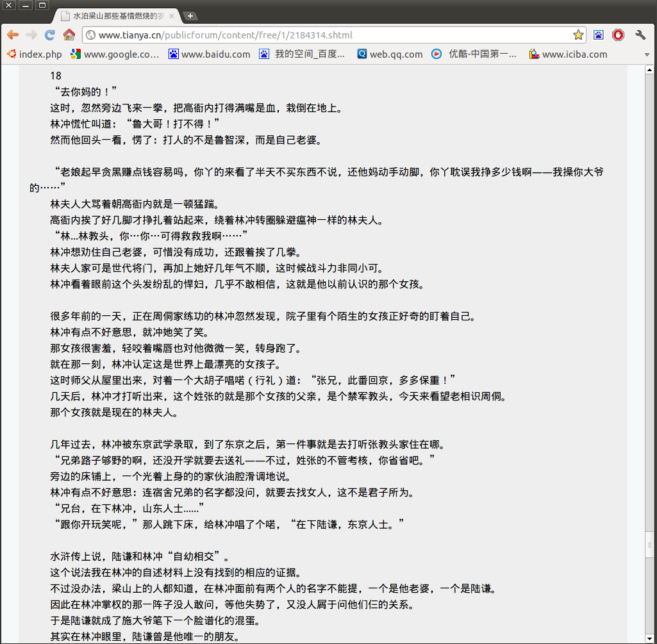Click the www.baidu.com paw favicon
This screenshot has height=644, width=657.
(174, 54)
